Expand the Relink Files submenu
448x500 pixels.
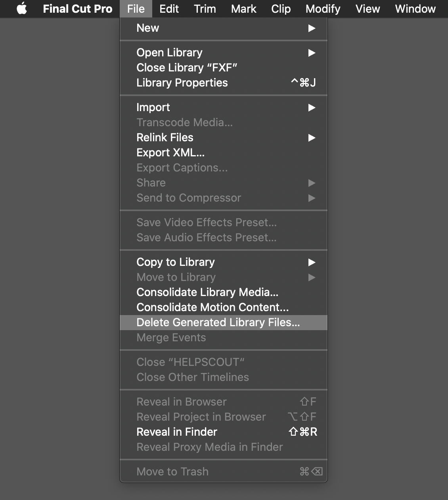tap(312, 138)
